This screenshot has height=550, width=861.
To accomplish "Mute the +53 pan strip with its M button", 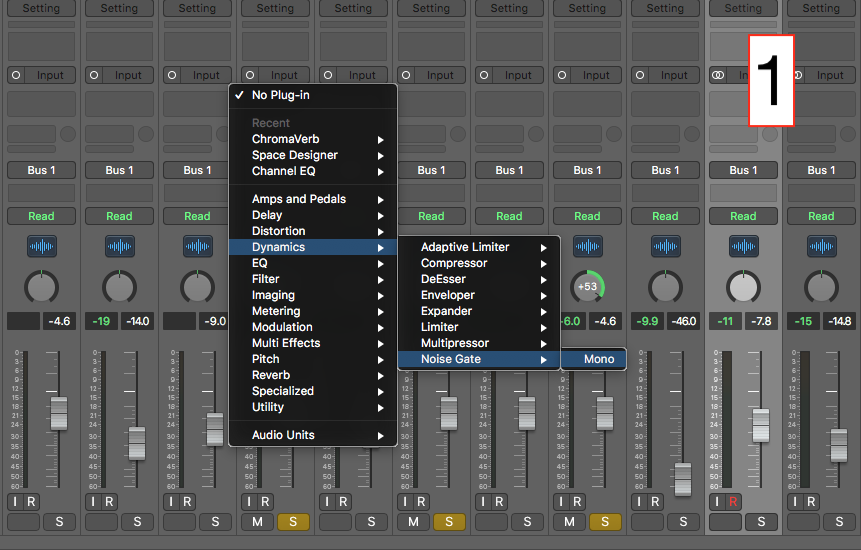I will (x=569, y=522).
